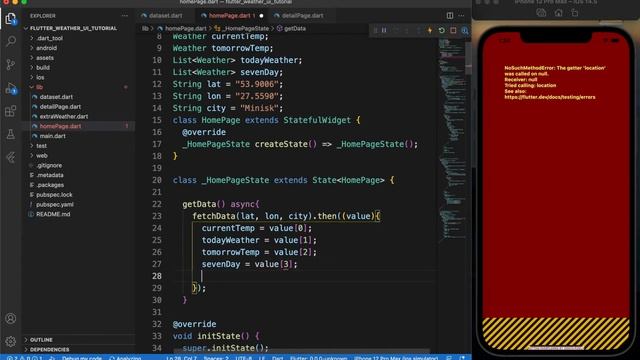Open the Testing flask view
Screen dimensions: 640x360
tap(11, 134)
